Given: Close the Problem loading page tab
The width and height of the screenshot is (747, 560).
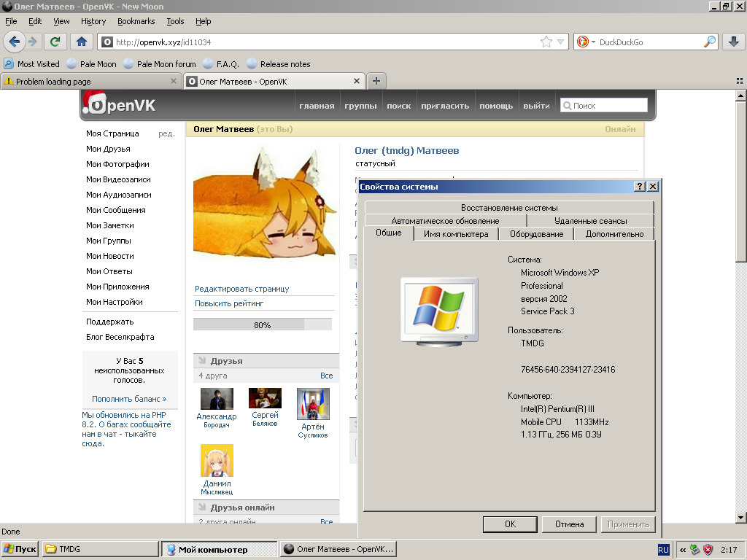Looking at the screenshot, I should tap(174, 82).
